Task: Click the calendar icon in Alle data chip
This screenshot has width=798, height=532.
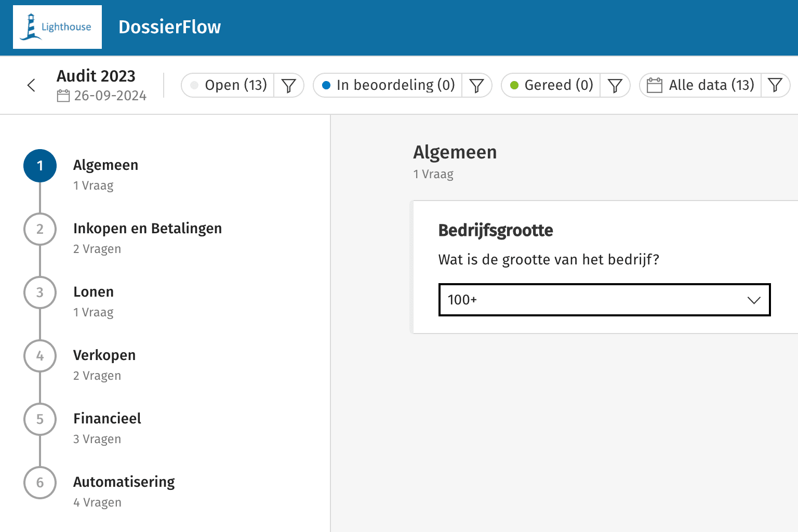Action: click(x=655, y=85)
